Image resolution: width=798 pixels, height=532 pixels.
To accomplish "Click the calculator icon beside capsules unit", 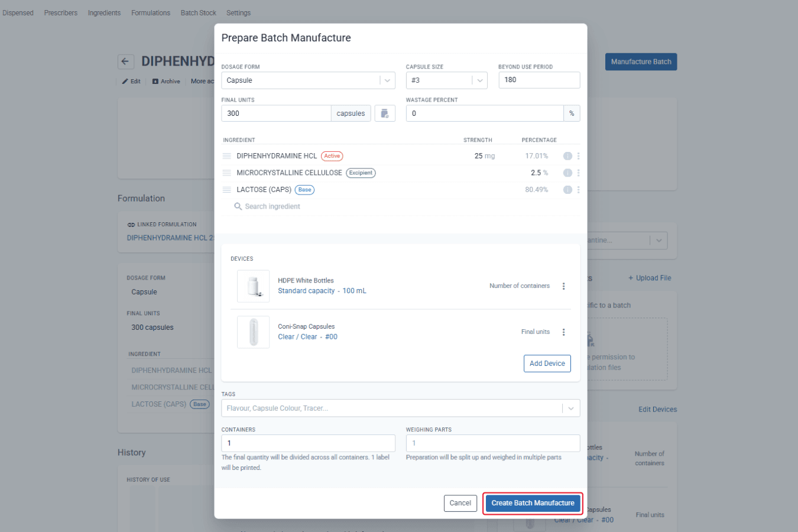I will (x=385, y=113).
